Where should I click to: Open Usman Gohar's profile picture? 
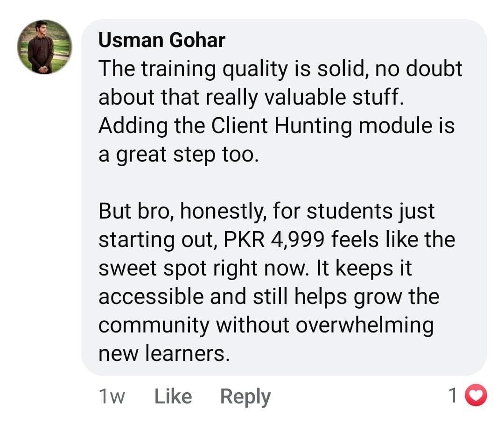(x=45, y=47)
